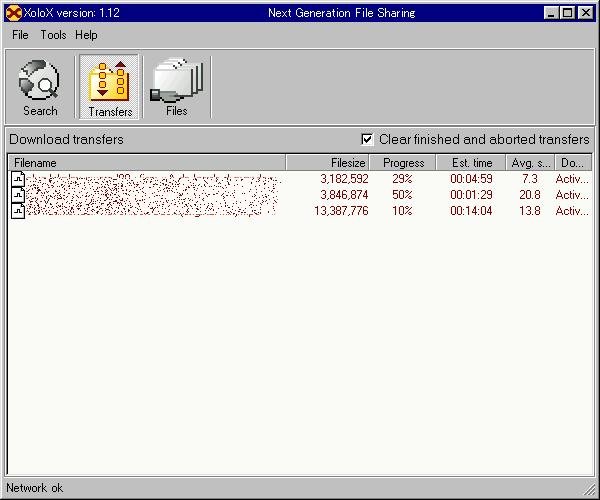Viewport: 600px width, 500px height.
Task: Toggle Clear finished and aborted transfers checkbox
Action: [x=367, y=139]
